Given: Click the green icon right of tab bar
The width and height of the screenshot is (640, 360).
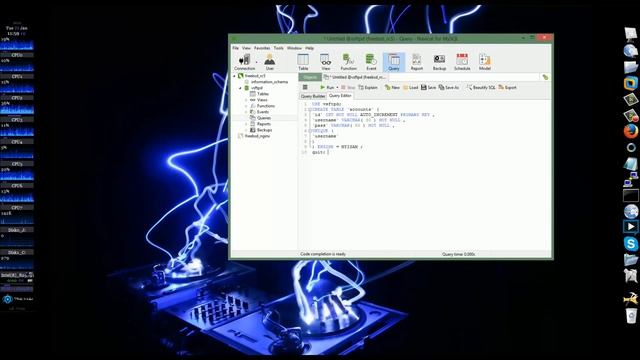Looking at the screenshot, I should pos(545,77).
